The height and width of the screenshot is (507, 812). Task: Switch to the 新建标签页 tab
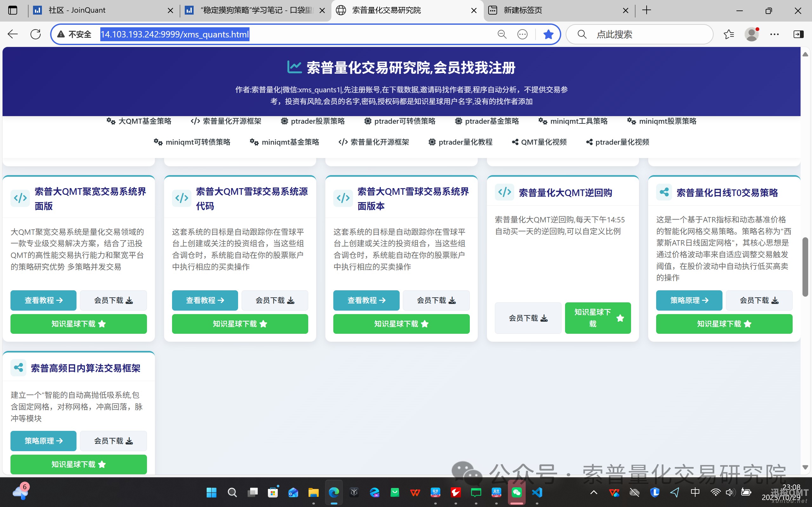522,10
